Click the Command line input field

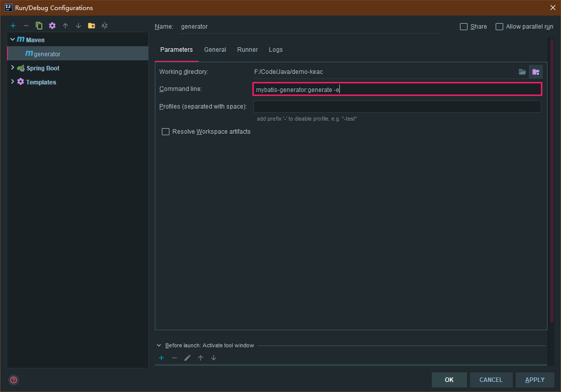[397, 89]
